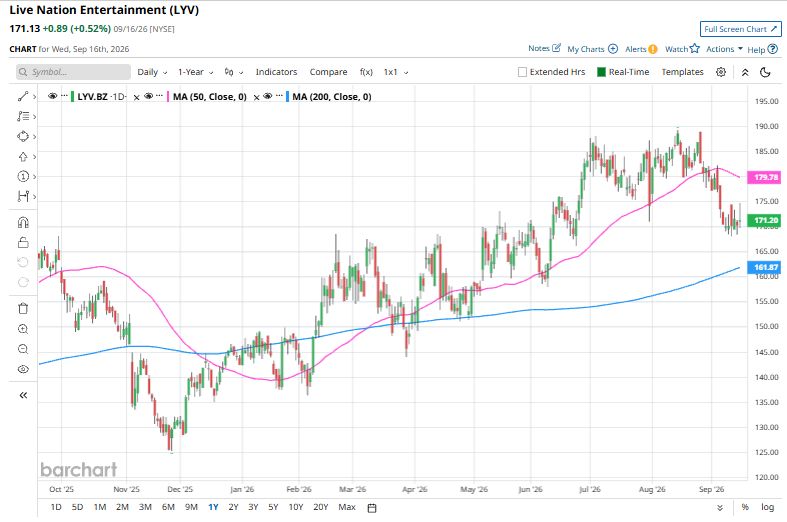Open the Actions dropdown menu

(724, 49)
